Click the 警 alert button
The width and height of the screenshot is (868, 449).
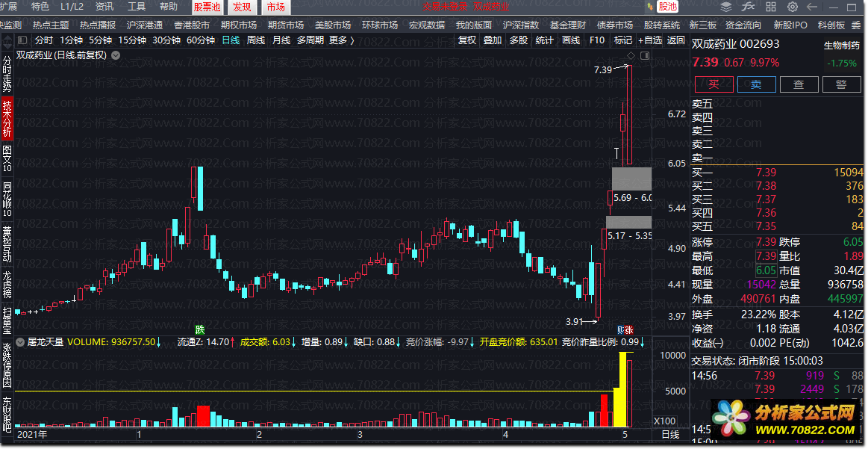(x=841, y=84)
